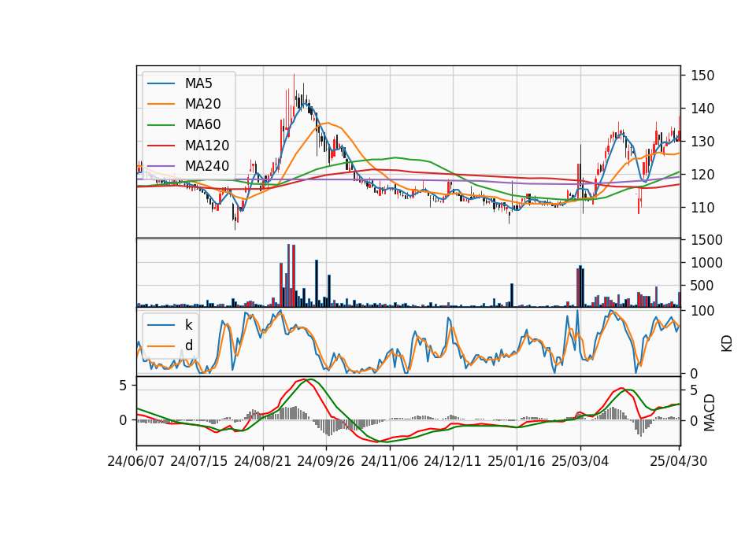Click the 24/06/07 date label
This screenshot has height=543, width=756.
136,461
